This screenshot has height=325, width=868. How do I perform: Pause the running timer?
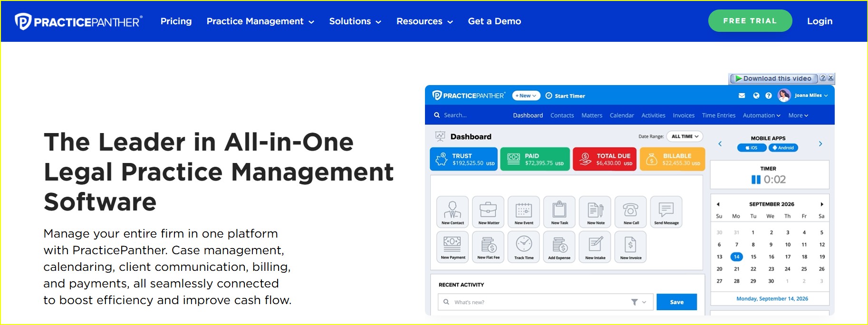point(756,180)
